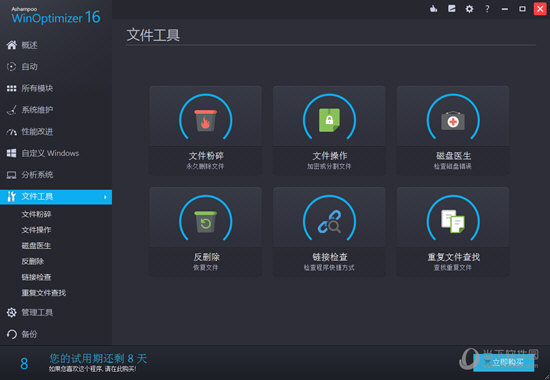This screenshot has height=380, width=550.
Task: Open the 文件粉碎 file shredder tile icon
Action: pos(206,120)
